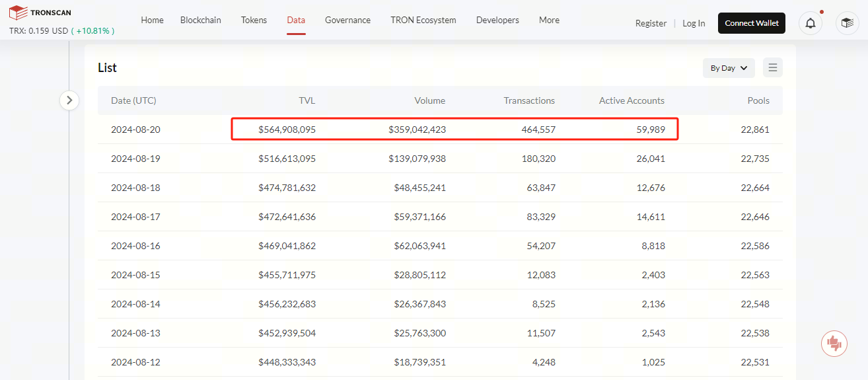Select the 2024-08-19 date row

pyautogui.click(x=135, y=159)
